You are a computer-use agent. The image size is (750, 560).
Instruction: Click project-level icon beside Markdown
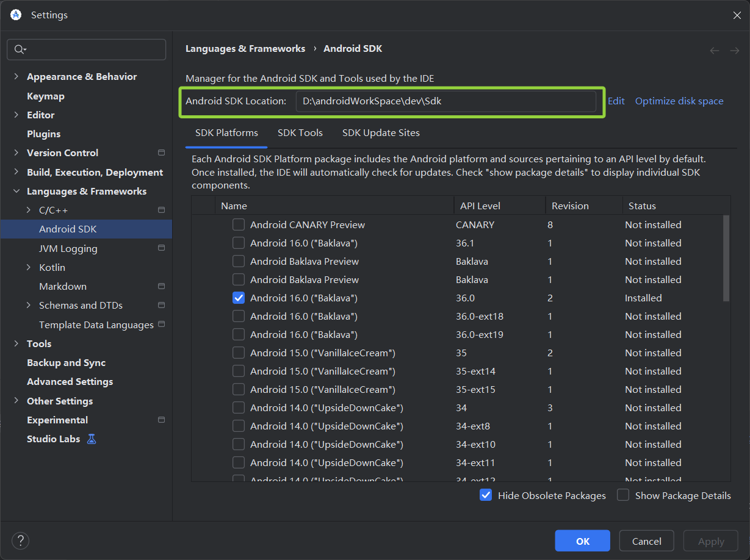(161, 286)
